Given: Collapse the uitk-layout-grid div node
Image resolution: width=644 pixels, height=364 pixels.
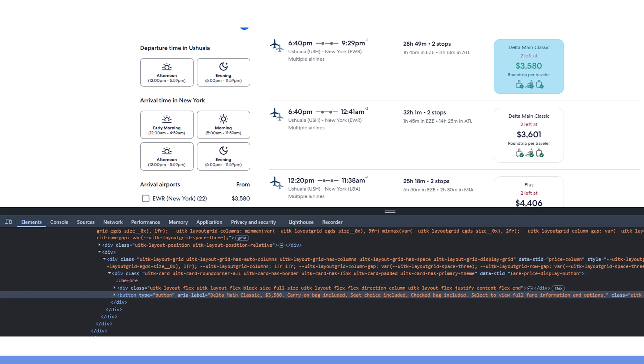Looking at the screenshot, I should click(x=105, y=259).
